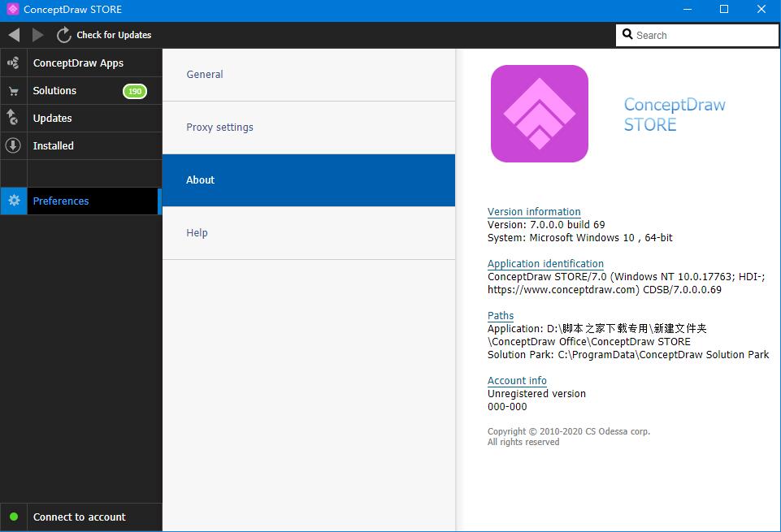Click the back navigation arrow
781x532 pixels.
pos(14,35)
